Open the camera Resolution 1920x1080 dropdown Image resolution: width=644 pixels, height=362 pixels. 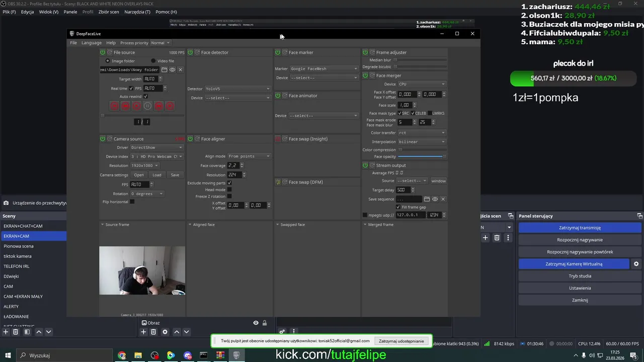tap(144, 165)
